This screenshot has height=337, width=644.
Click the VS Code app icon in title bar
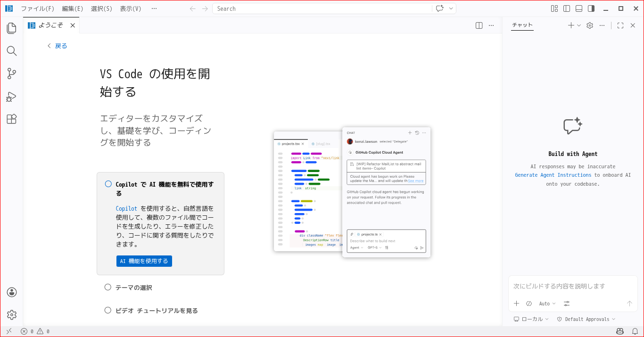coord(8,8)
